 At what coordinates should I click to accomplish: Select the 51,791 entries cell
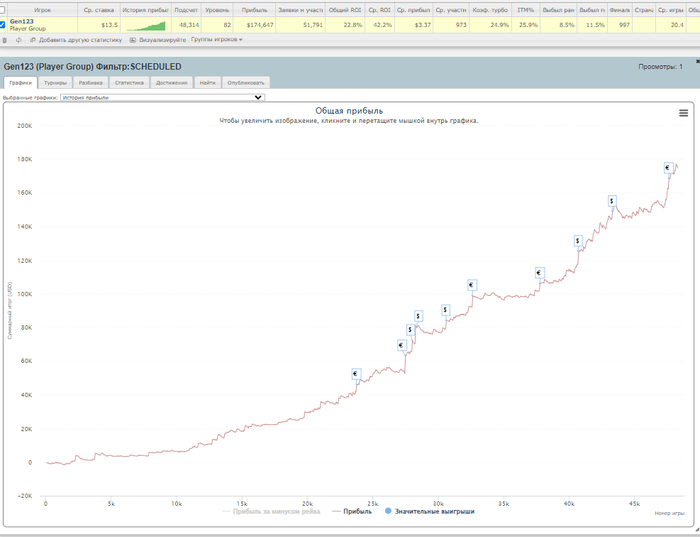[x=301, y=25]
